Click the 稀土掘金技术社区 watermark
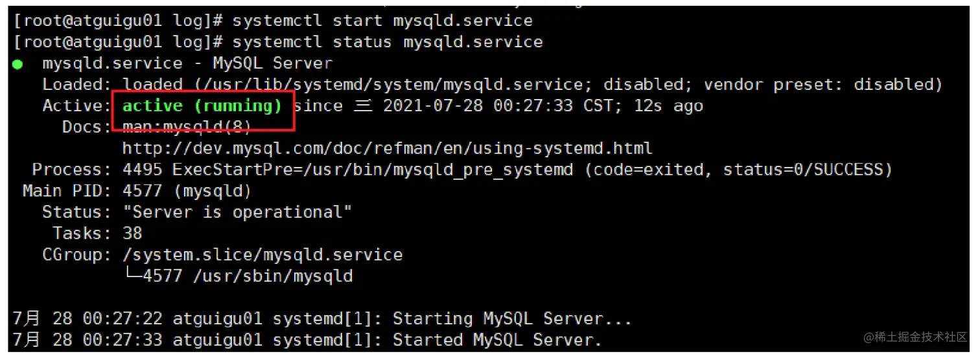980x356 pixels. click(x=915, y=338)
